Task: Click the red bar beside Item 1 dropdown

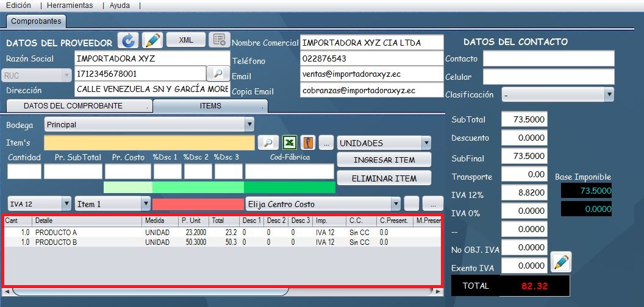Action: (x=198, y=204)
